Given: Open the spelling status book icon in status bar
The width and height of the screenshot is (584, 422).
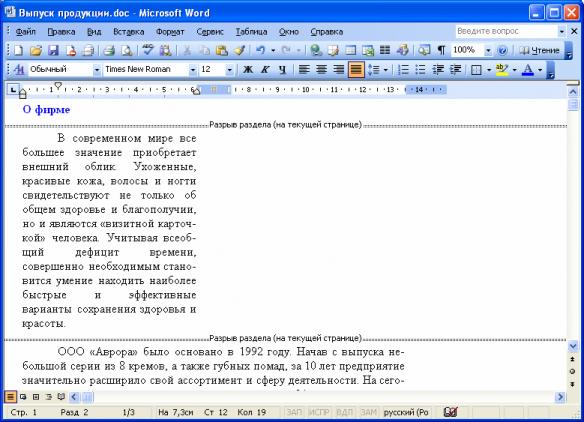Looking at the screenshot, I should point(450,412).
